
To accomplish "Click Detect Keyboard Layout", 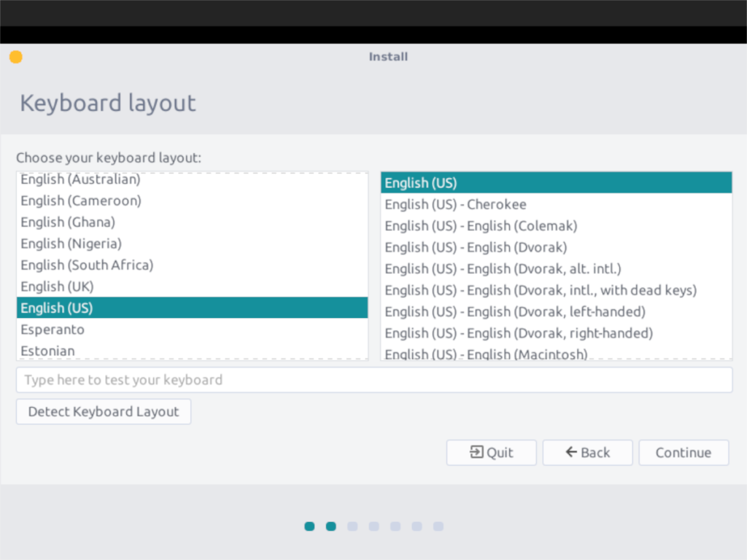I will [x=103, y=411].
